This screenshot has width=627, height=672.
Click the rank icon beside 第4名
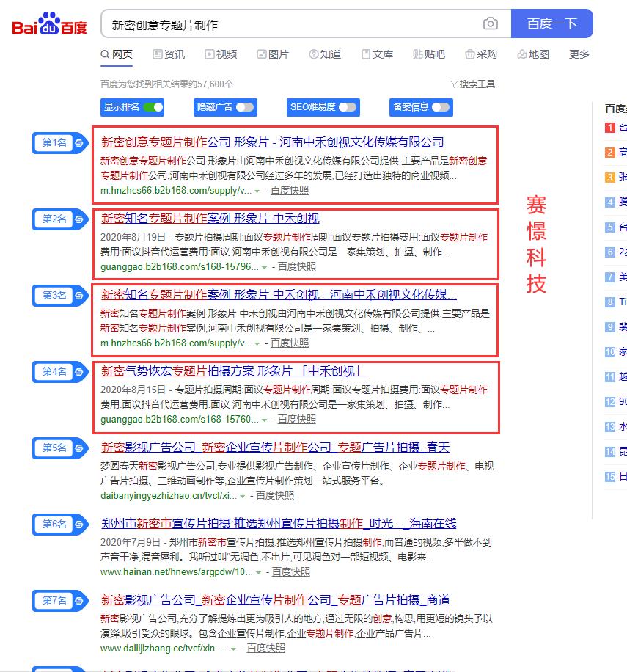(x=78, y=371)
